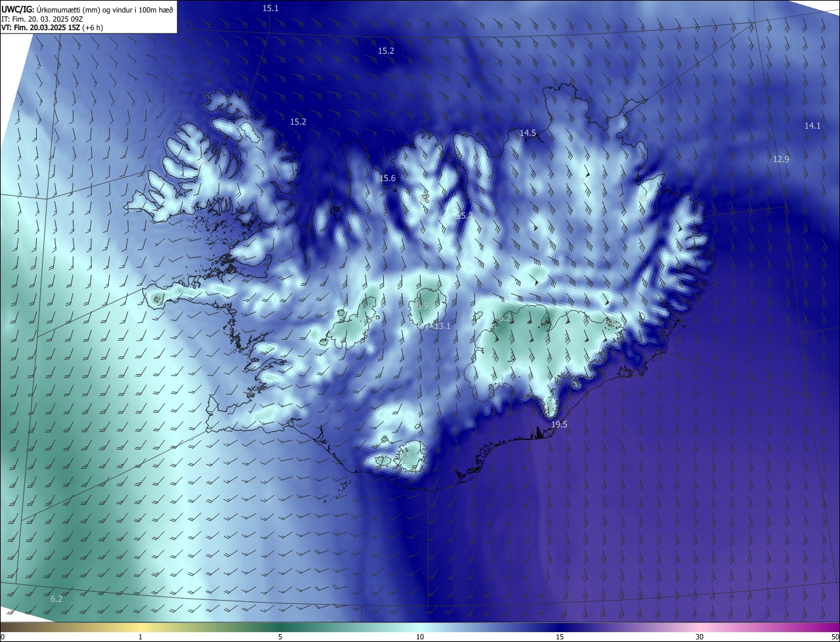This screenshot has height=642, width=840.
Task: Select the colorbar tick labeled 50
Action: pos(835,637)
